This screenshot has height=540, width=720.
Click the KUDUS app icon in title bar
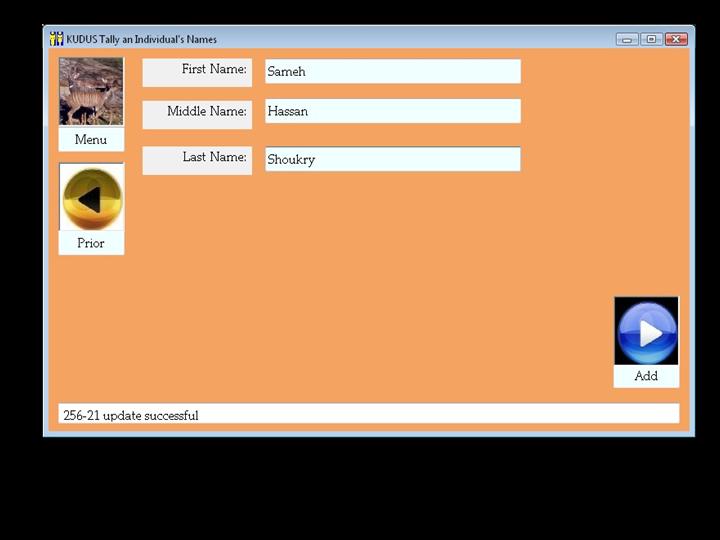56,39
